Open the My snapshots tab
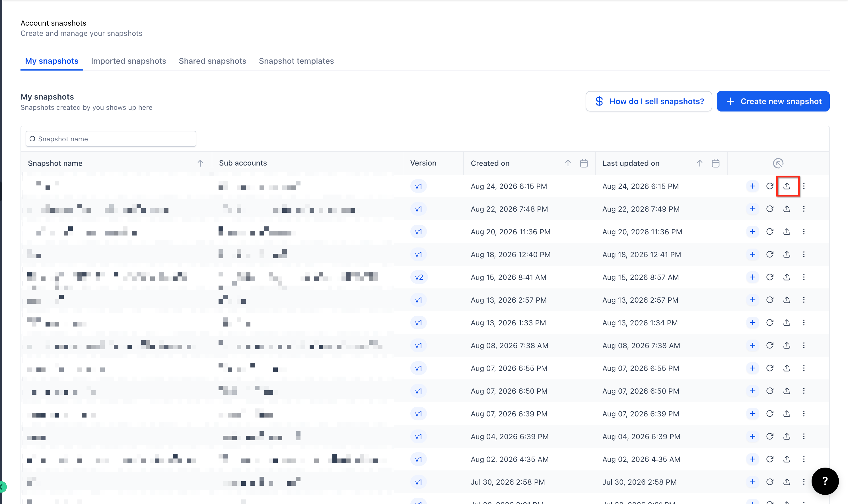Image resolution: width=848 pixels, height=504 pixels. pyautogui.click(x=52, y=61)
